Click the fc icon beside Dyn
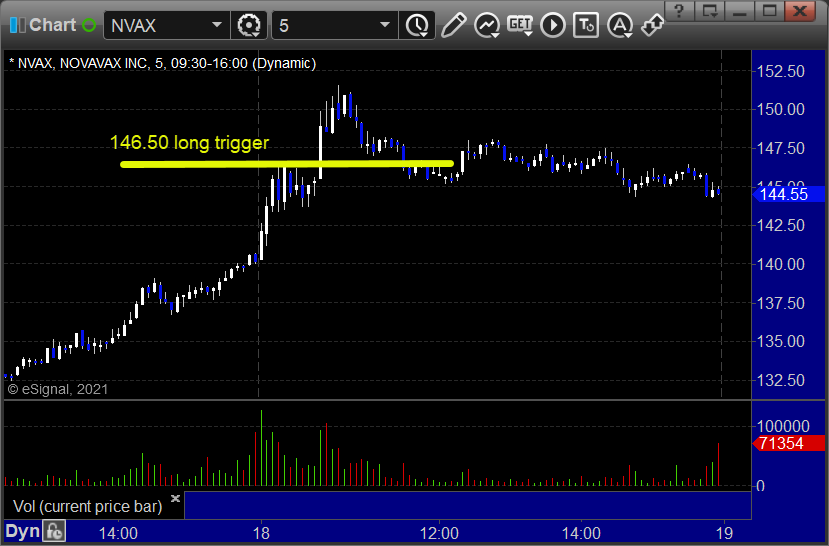Viewport: 829px width, 546px height. tap(54, 531)
